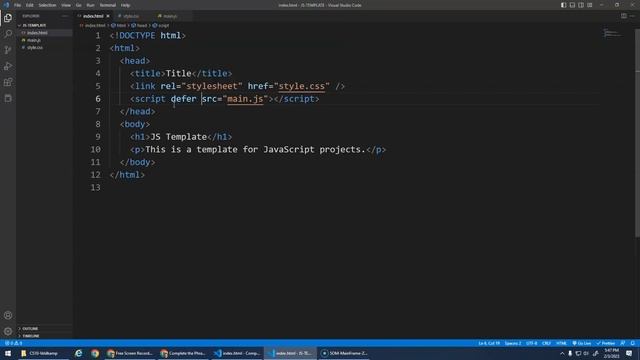640x360 pixels.
Task: Toggle the primary side bar layout icon
Action: click(x=563, y=5)
